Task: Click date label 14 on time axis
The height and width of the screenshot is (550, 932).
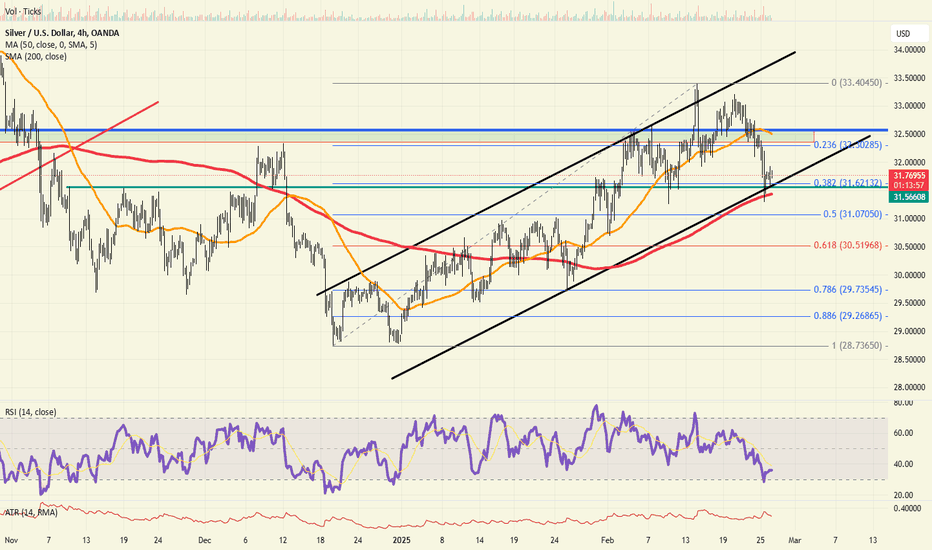Action: (480, 540)
